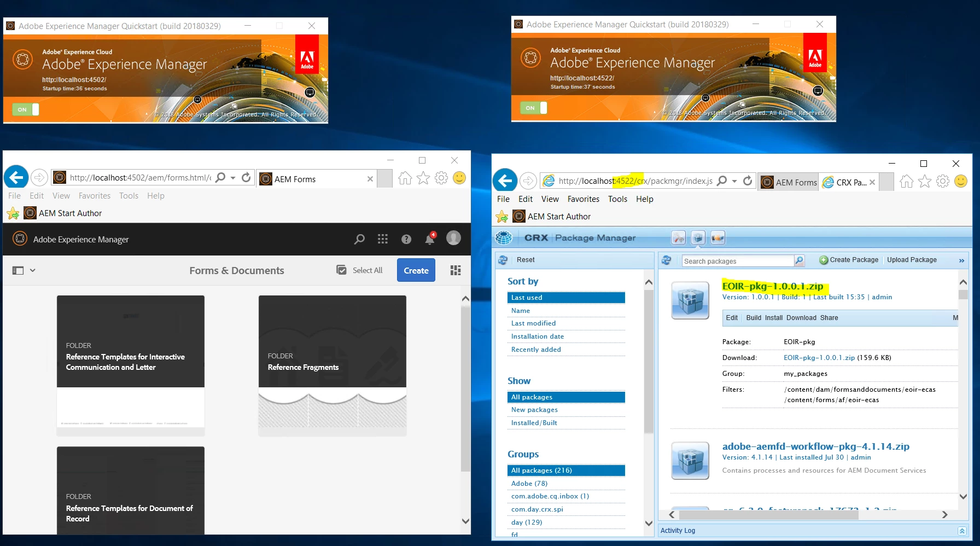Toggle ON switch in port 4502 Quickstart window

(25, 109)
